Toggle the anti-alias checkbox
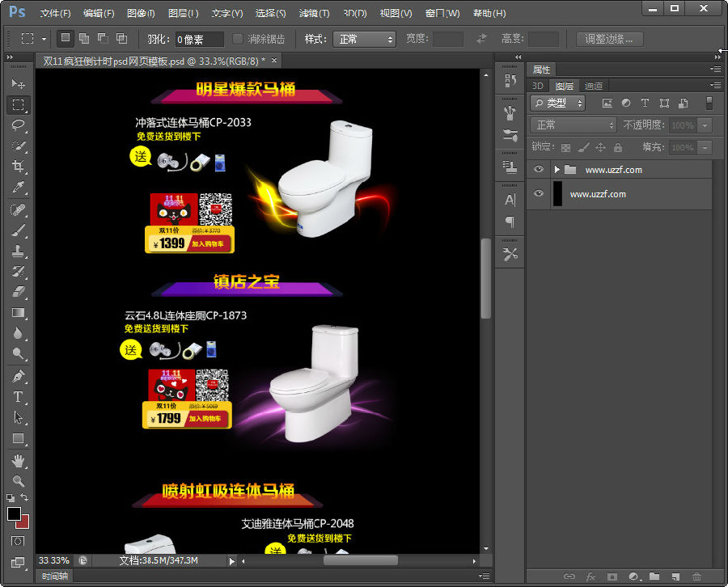The height and width of the screenshot is (587, 728). [237, 39]
